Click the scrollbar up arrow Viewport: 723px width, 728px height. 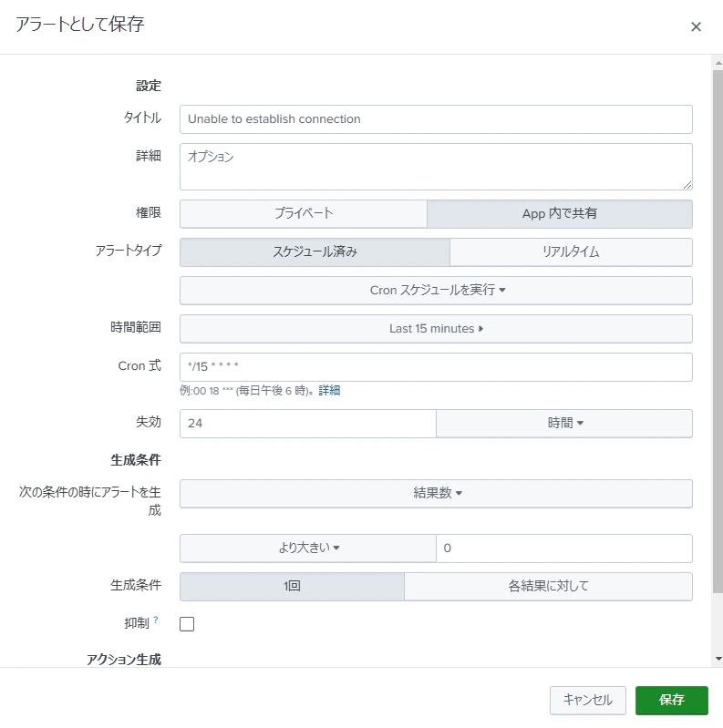(718, 63)
